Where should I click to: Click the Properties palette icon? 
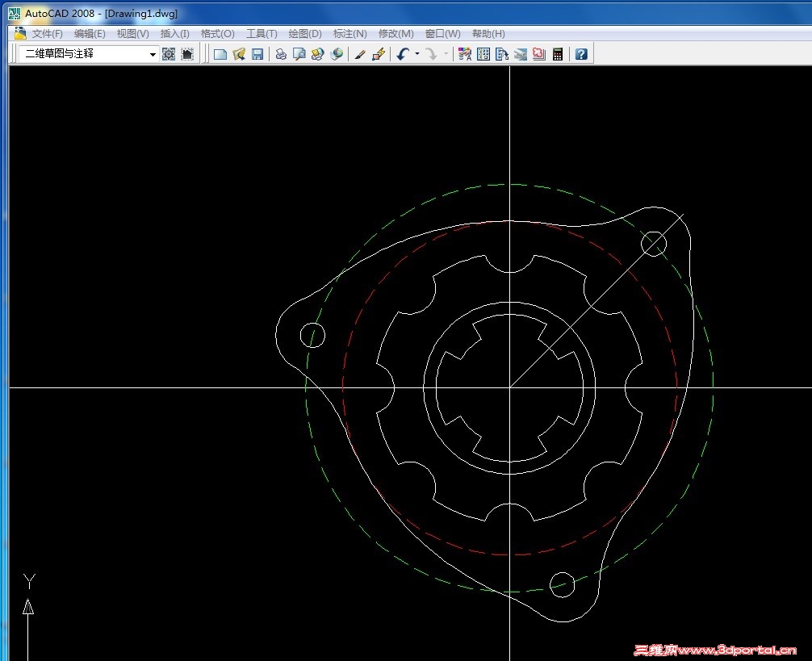(464, 54)
